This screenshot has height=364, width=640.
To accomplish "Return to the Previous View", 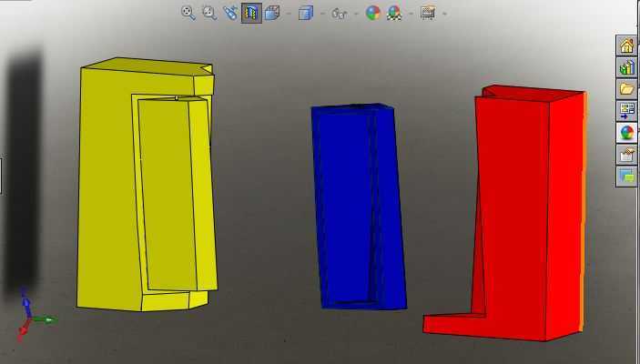I will 230,13.
